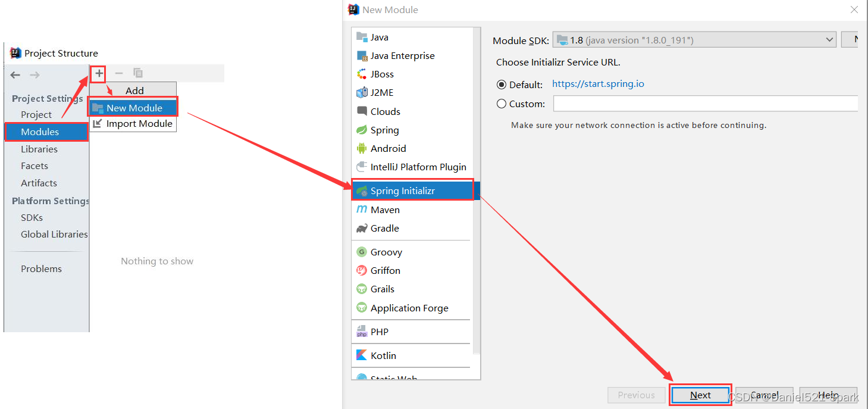Click the Groovy G icon
This screenshot has height=409, width=868.
(362, 252)
